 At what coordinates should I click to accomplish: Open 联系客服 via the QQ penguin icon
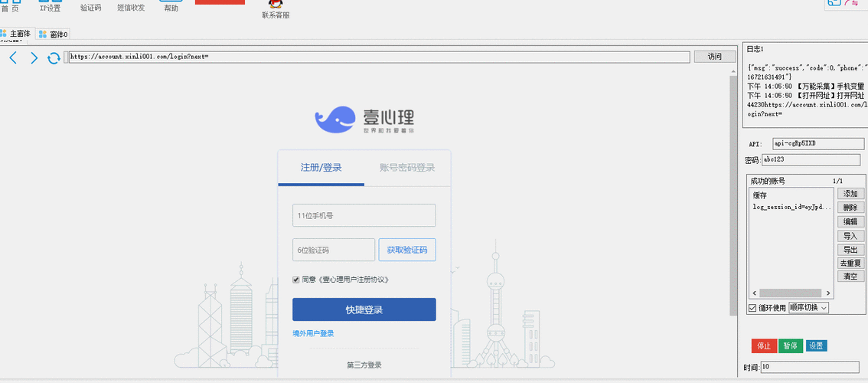point(275,4)
